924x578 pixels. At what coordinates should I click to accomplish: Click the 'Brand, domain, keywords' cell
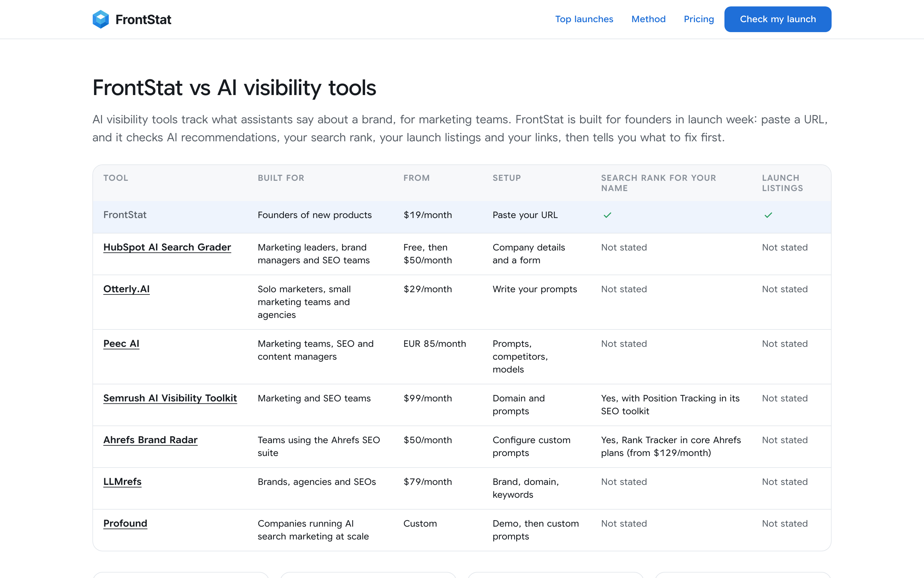point(526,488)
